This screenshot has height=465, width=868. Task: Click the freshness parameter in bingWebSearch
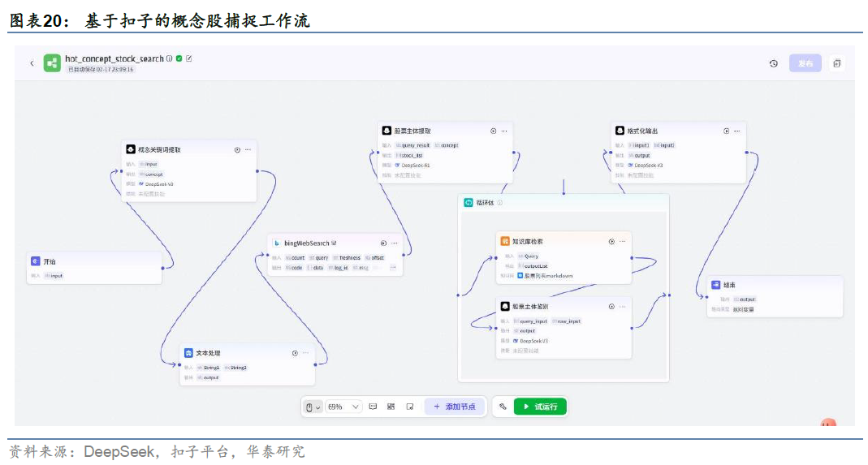point(347,258)
